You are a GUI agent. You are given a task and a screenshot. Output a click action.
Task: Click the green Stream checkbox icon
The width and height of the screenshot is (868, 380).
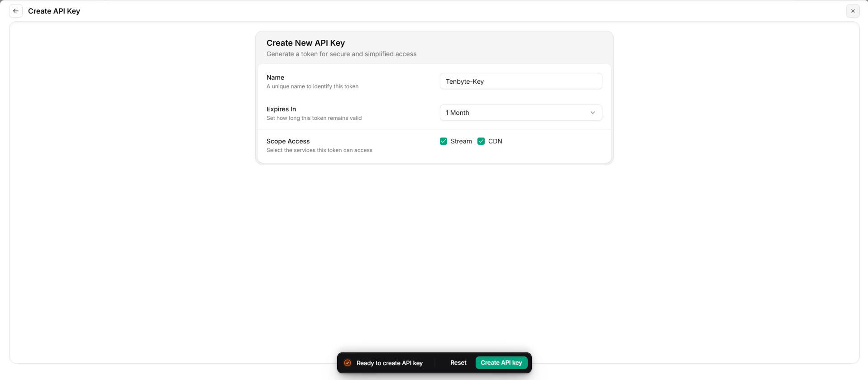[x=443, y=141]
